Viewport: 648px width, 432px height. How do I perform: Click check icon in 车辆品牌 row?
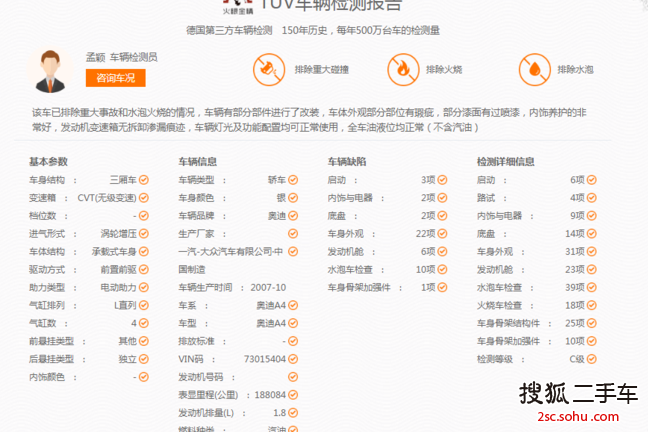coord(293,216)
